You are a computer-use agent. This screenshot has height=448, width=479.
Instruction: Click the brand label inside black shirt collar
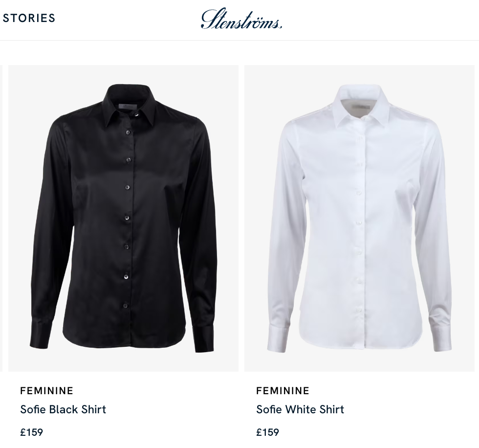tap(127, 107)
